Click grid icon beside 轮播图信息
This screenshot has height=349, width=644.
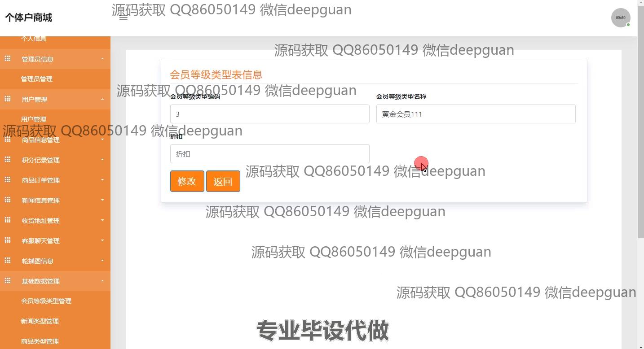tap(8, 261)
